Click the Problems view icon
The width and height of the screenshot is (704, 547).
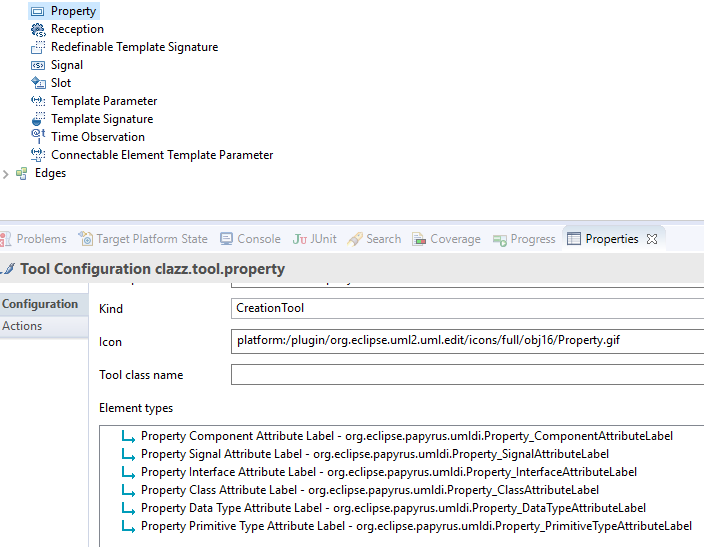pyautogui.click(x=5, y=239)
